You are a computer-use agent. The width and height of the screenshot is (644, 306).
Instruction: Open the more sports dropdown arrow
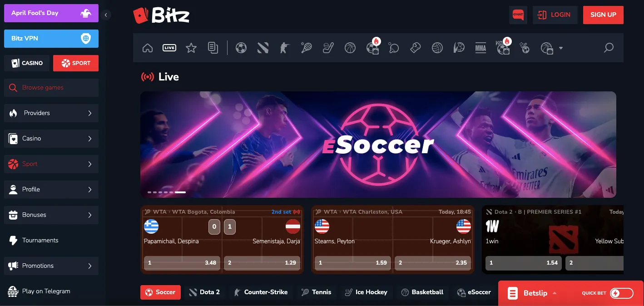point(561,48)
